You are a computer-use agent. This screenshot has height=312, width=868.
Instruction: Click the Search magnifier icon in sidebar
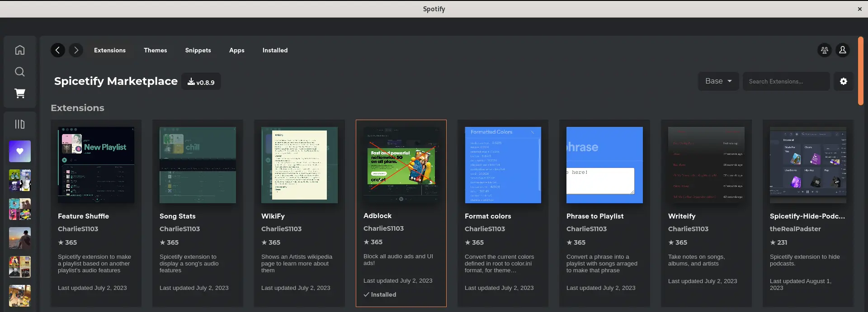point(20,72)
